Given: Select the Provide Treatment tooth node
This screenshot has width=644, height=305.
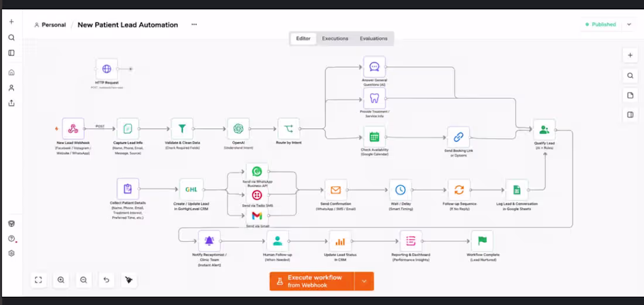Looking at the screenshot, I should point(374,98).
